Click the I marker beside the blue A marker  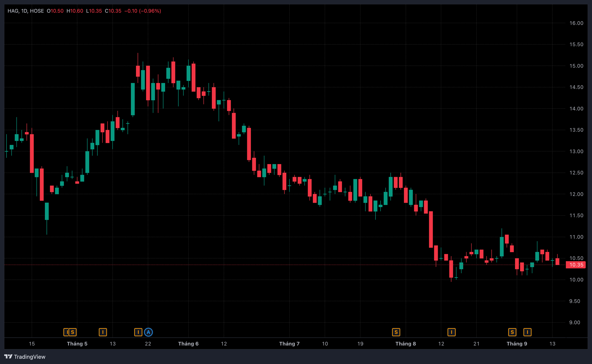coord(138,332)
